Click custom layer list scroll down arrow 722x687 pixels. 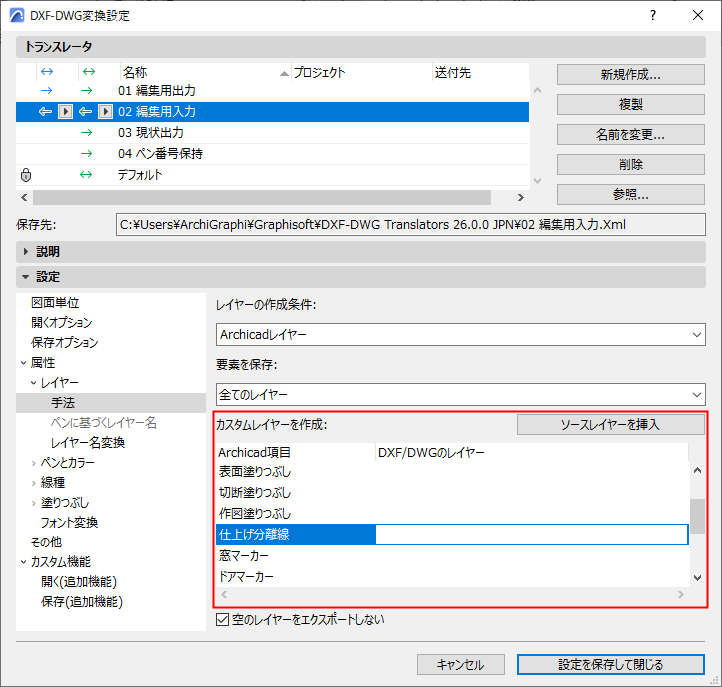click(x=698, y=577)
